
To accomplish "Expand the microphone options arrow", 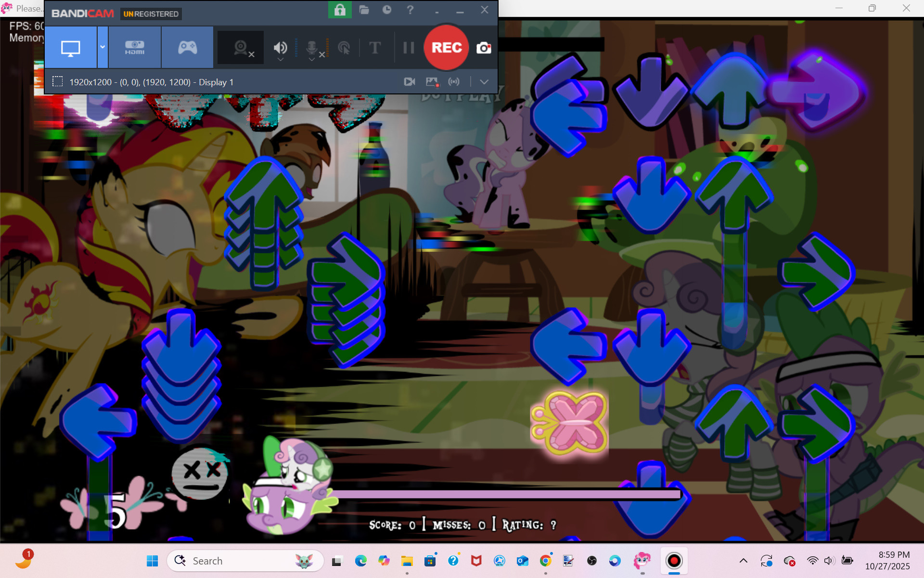I will 312,60.
